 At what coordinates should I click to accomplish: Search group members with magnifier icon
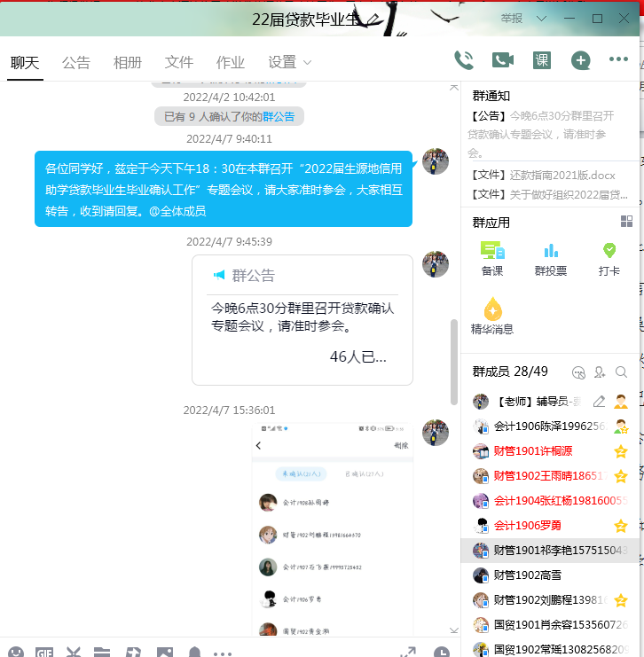tap(622, 372)
